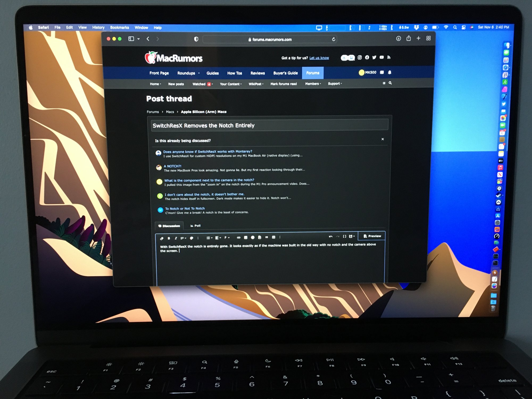Click the insert link icon

point(239,238)
